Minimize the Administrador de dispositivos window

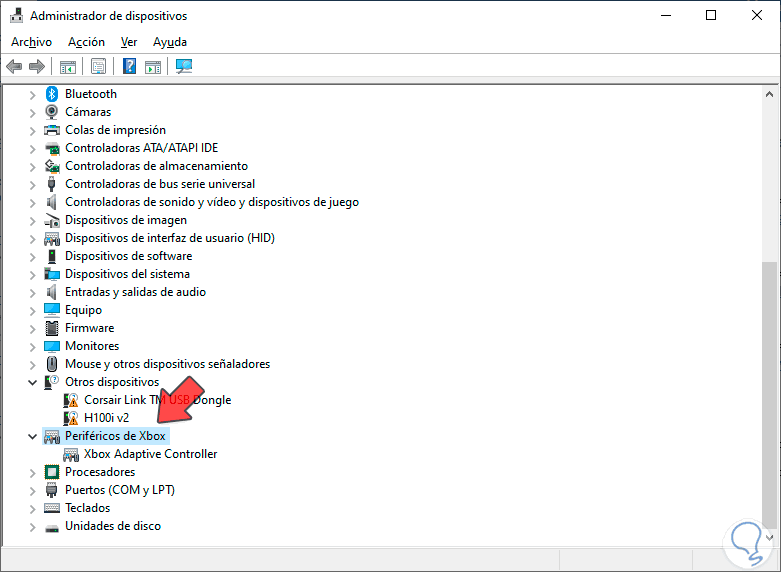tap(666, 15)
